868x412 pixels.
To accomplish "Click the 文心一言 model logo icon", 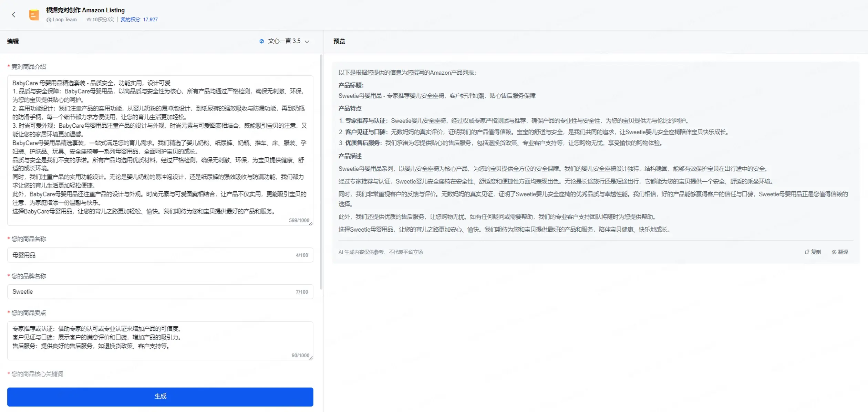I will (261, 41).
